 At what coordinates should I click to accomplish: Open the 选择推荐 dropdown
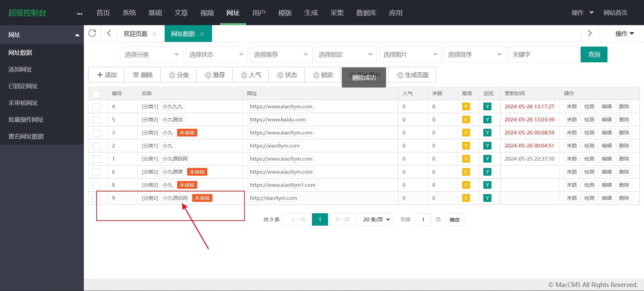point(281,54)
